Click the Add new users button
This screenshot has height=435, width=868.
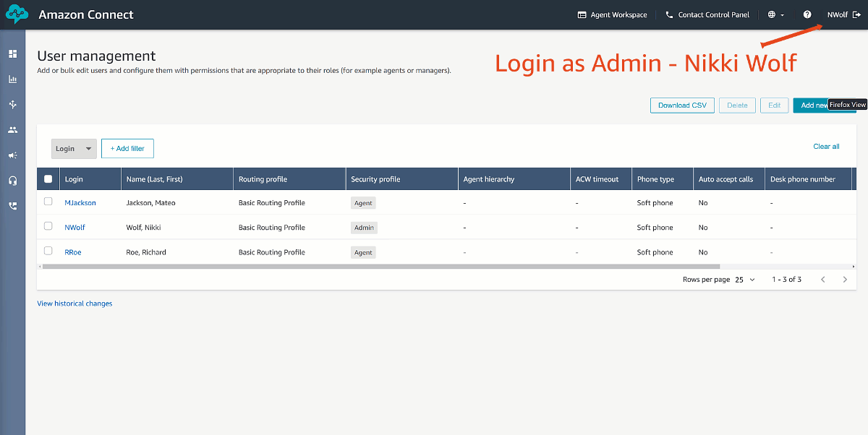click(825, 105)
